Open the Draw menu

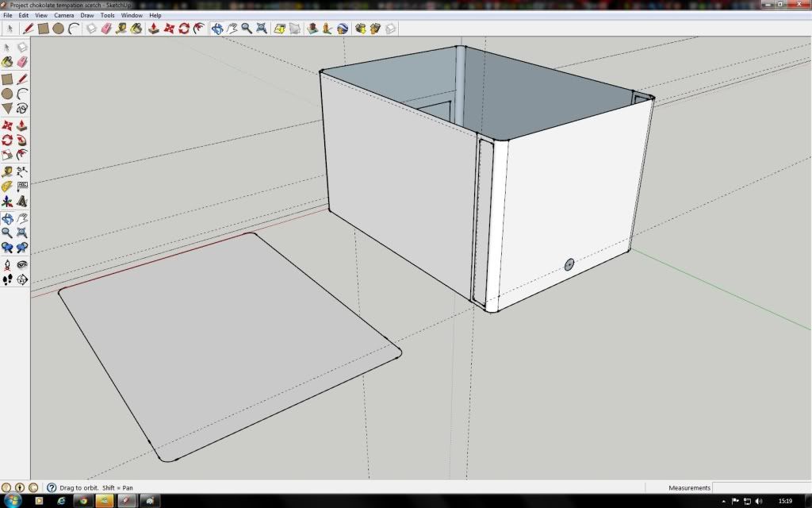coord(87,15)
